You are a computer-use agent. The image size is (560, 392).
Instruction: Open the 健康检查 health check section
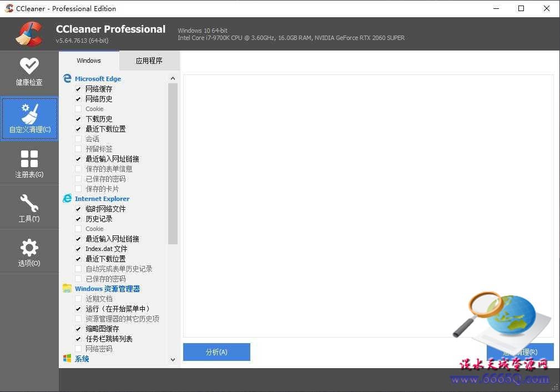pyautogui.click(x=29, y=72)
